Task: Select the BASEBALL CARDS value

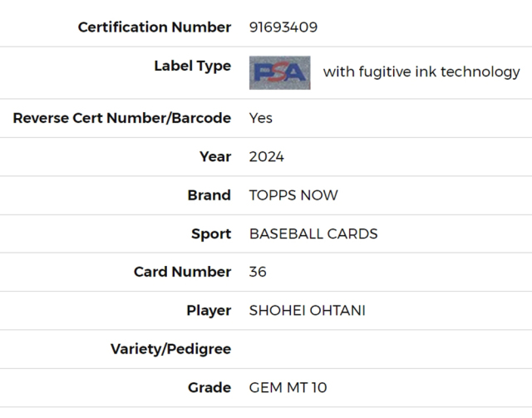Action: pyautogui.click(x=313, y=234)
